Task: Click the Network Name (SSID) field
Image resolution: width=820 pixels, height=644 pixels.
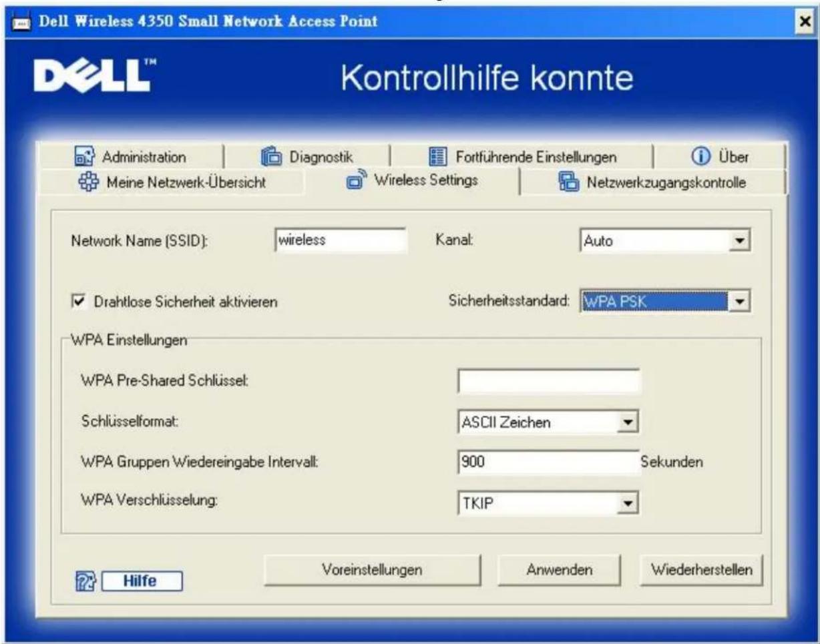Action: point(341,240)
